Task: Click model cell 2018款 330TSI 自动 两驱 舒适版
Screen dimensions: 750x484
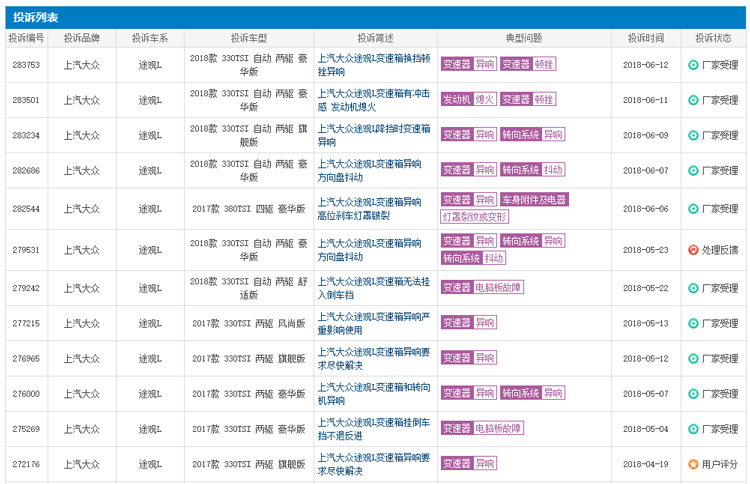Action: 249,288
